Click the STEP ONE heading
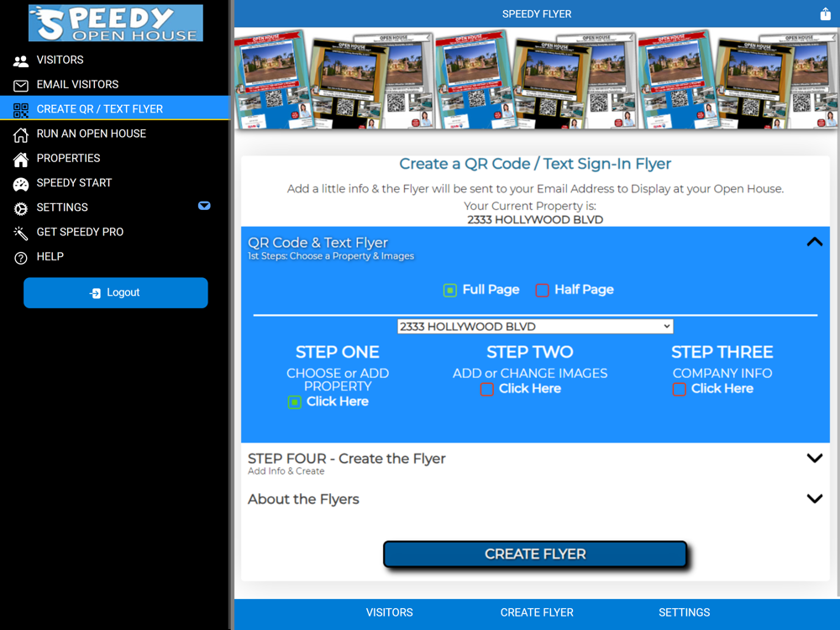The height and width of the screenshot is (630, 840). (338, 352)
